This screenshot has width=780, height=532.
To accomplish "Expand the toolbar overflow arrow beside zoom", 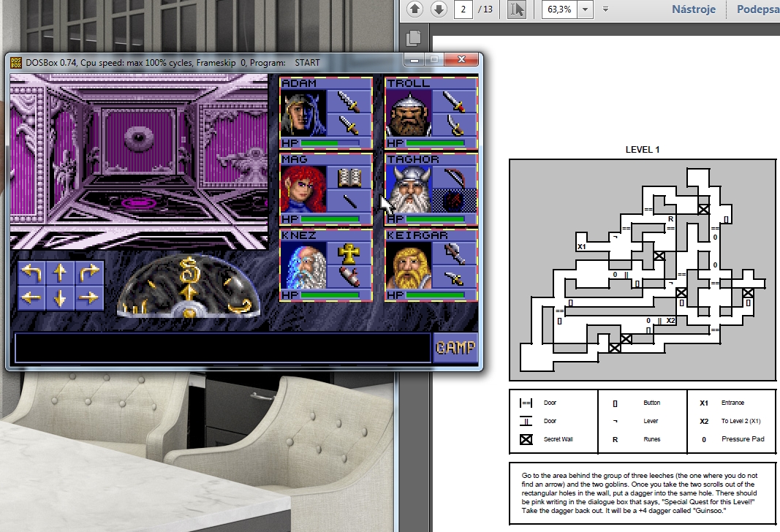I will coord(605,9).
